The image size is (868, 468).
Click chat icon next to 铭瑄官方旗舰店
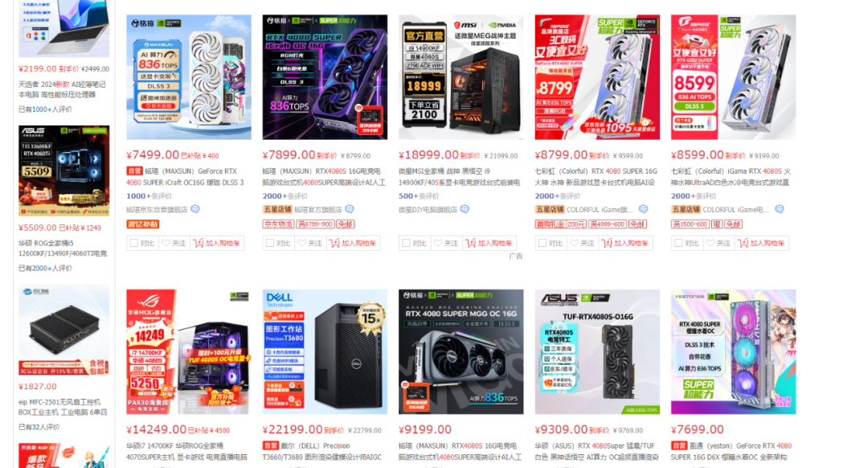coord(350,209)
